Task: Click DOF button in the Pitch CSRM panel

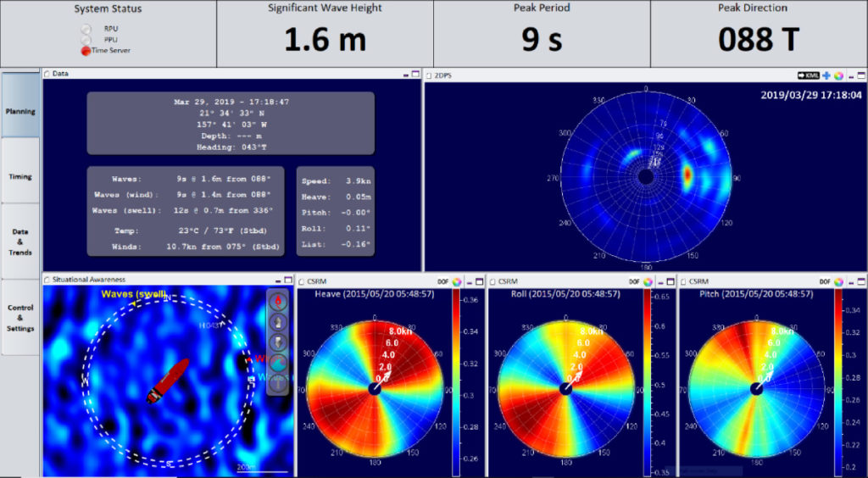Action: [x=824, y=281]
